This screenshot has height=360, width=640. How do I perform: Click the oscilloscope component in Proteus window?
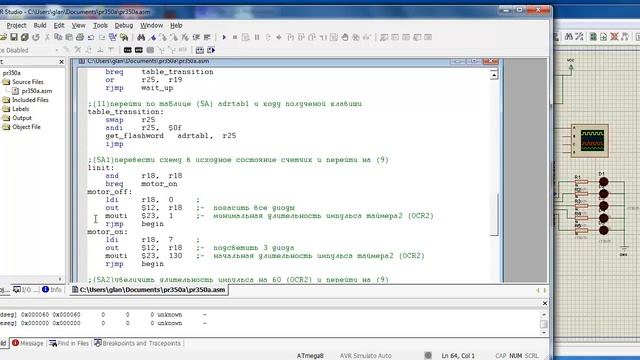pos(589,141)
